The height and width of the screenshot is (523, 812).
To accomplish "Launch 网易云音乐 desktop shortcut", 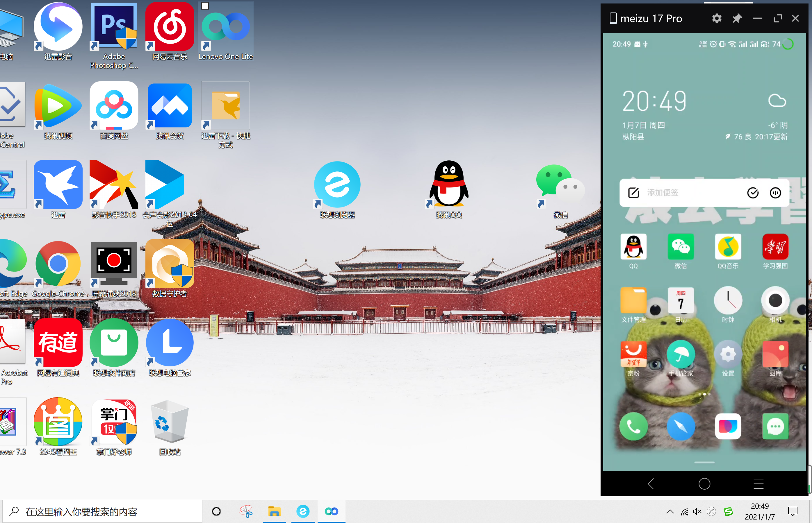I will [170, 31].
